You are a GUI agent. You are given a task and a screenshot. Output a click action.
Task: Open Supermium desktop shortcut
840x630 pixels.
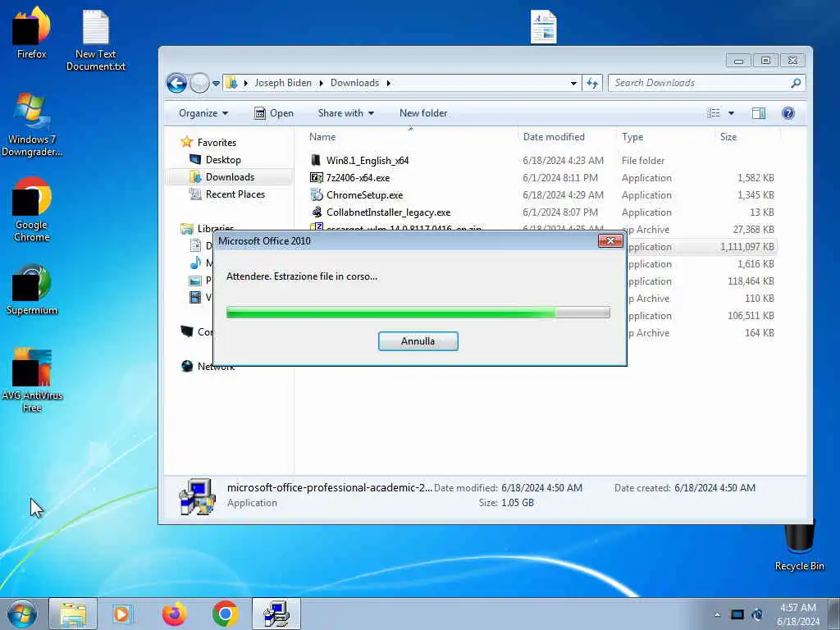click(32, 290)
